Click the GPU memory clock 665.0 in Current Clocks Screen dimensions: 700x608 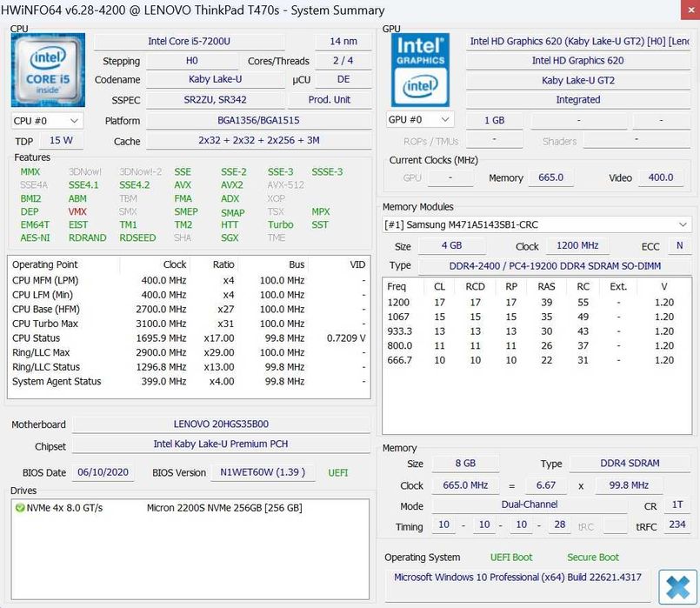pos(551,177)
